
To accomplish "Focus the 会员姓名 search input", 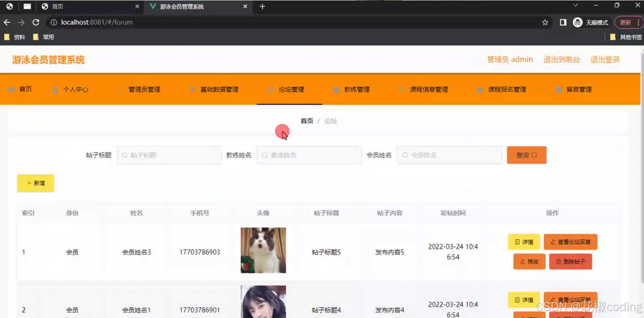I will [449, 155].
